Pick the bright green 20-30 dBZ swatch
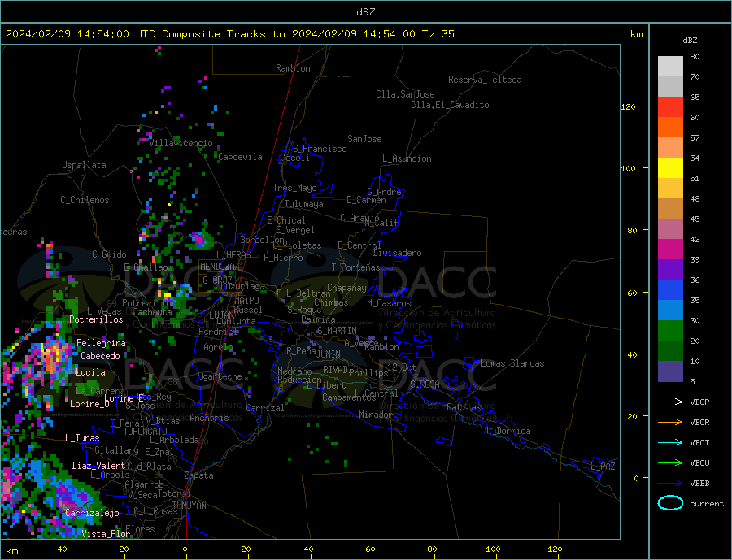Viewport: 732px width, 560px height. click(670, 331)
